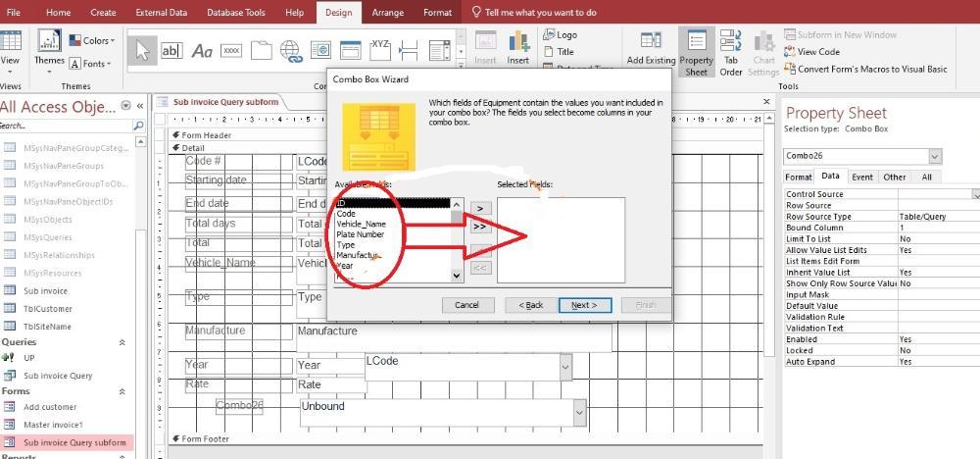Open the Colors theme dropdown

(91, 40)
